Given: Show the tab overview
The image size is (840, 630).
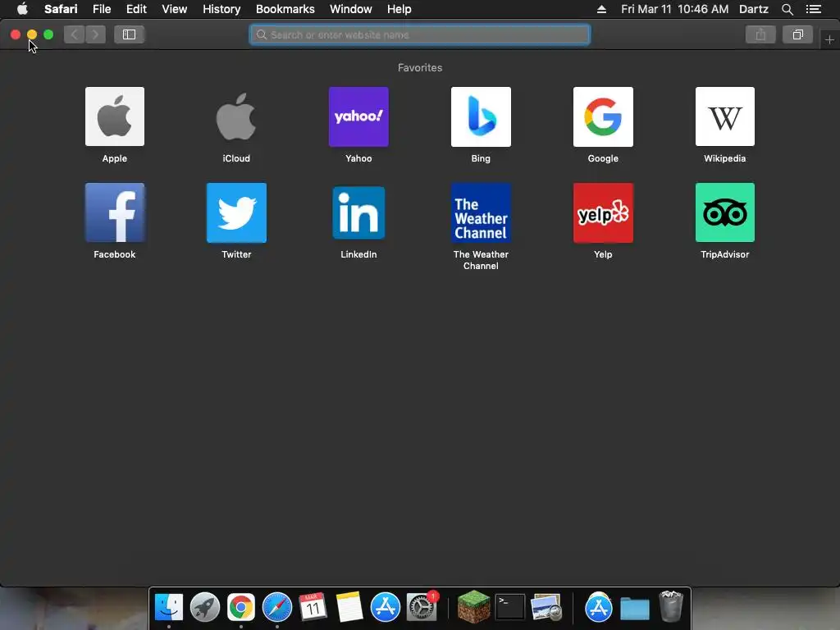Looking at the screenshot, I should tap(797, 34).
